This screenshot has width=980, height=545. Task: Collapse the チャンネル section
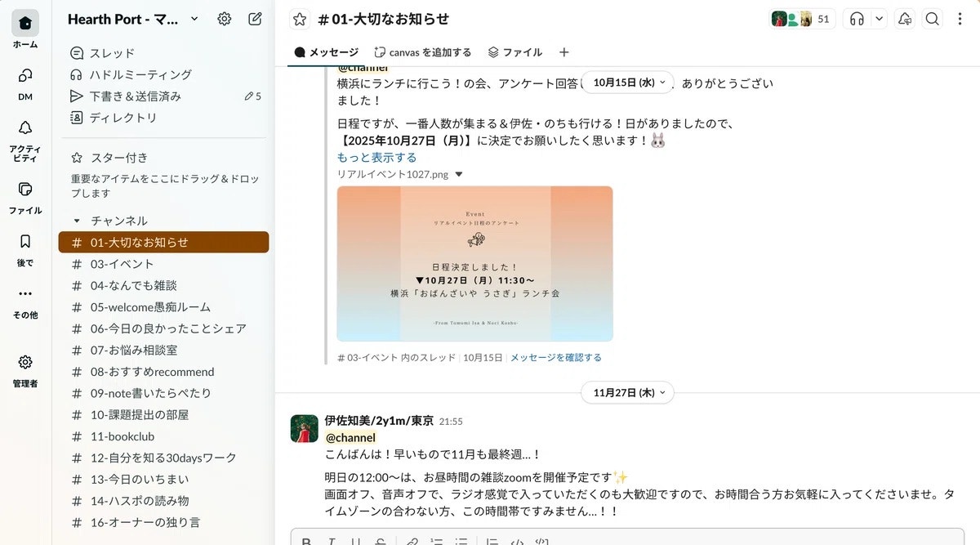[77, 221]
